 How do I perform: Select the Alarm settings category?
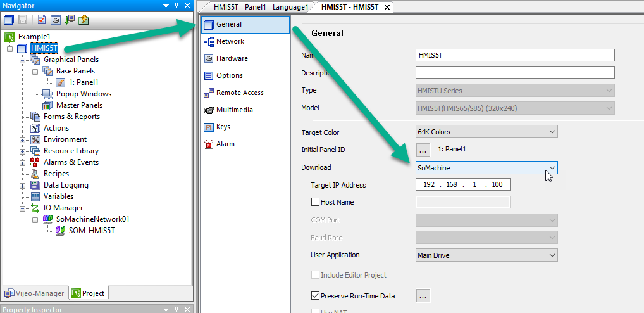pyautogui.click(x=245, y=144)
